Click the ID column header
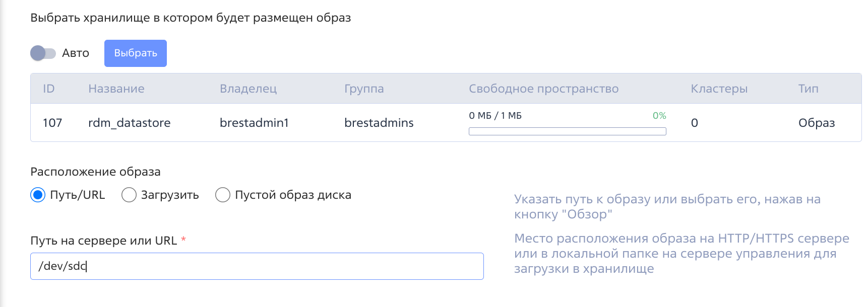This screenshot has width=868, height=307. pos(48,89)
